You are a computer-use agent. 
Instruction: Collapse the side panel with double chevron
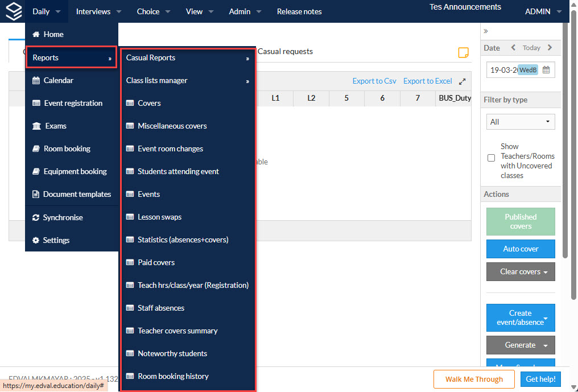coord(486,31)
